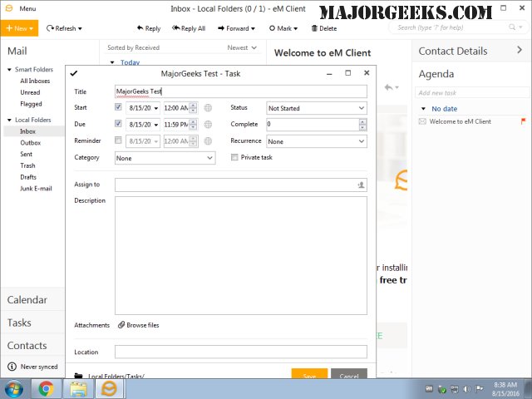This screenshot has height=399, width=532.
Task: Cancel the task dialog
Action: 349,373
